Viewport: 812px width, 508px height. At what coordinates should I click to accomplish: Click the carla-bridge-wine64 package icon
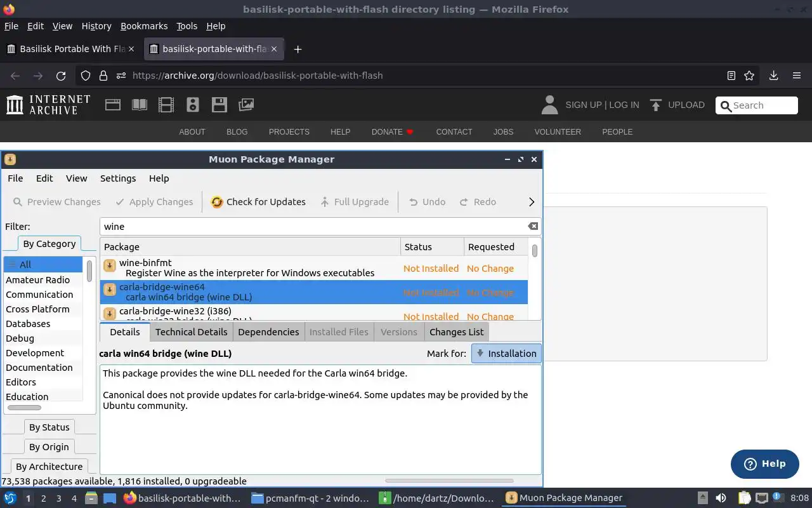[x=110, y=290]
